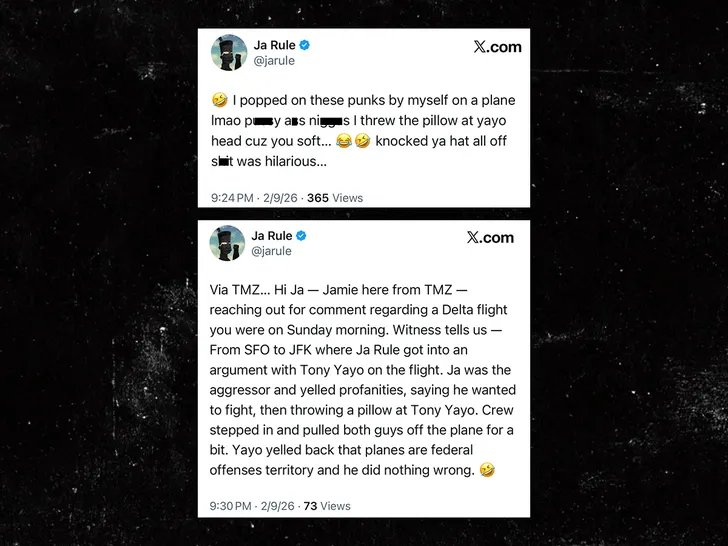Click the 365 Views counter

click(334, 198)
